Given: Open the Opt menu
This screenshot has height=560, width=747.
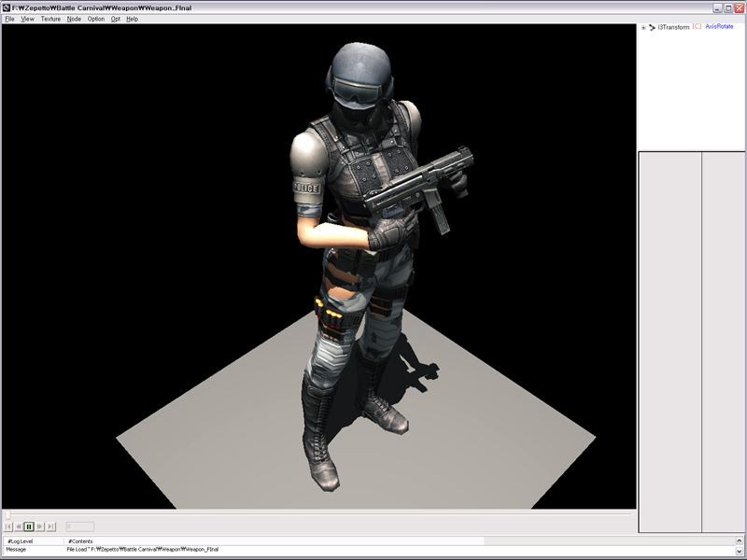Looking at the screenshot, I should click(116, 19).
